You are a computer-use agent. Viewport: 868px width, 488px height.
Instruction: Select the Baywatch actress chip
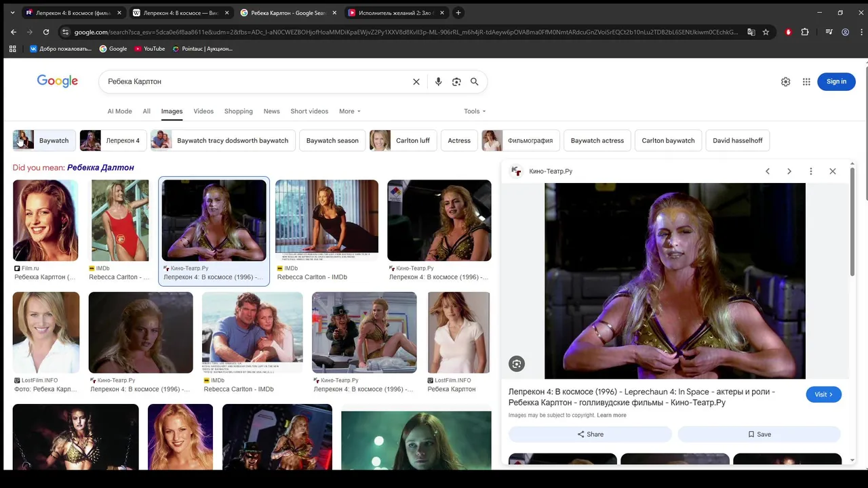coord(597,141)
